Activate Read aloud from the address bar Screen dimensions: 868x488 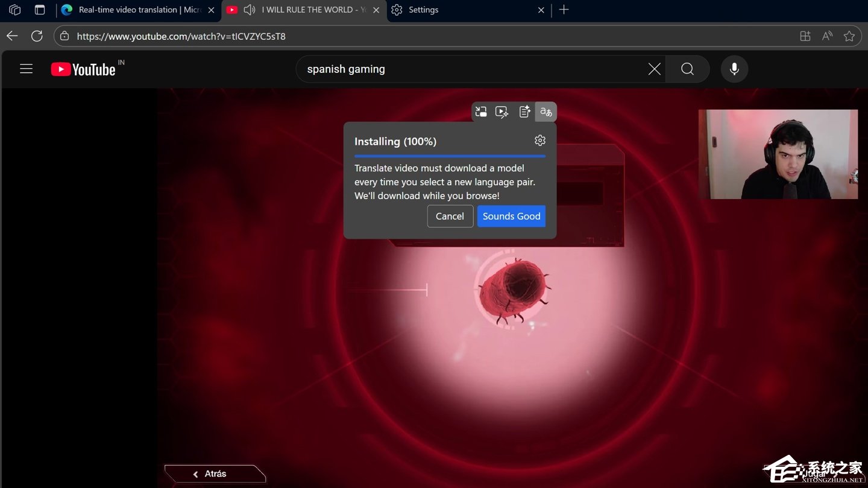[827, 36]
